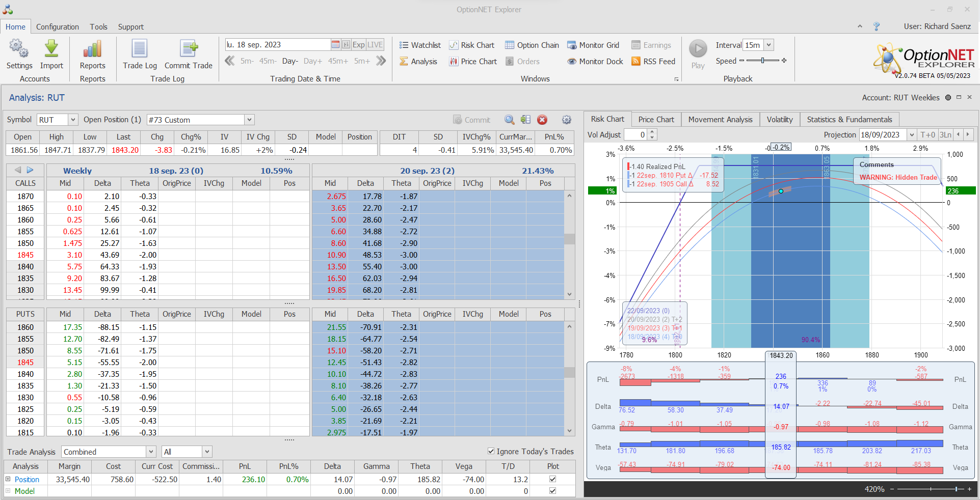Click the magnifier search icon in Analysis panel
980x500 pixels.
(x=509, y=120)
